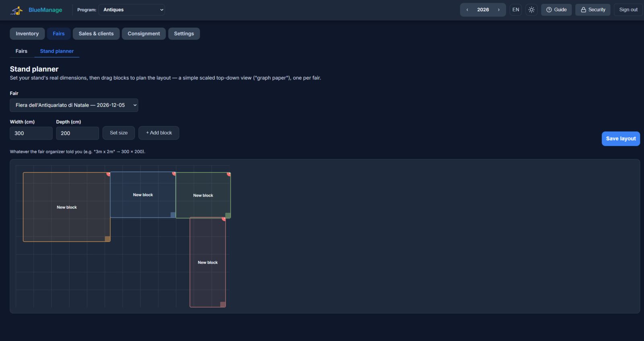
Task: Click the green block's corner handle
Action: pyautogui.click(x=228, y=216)
